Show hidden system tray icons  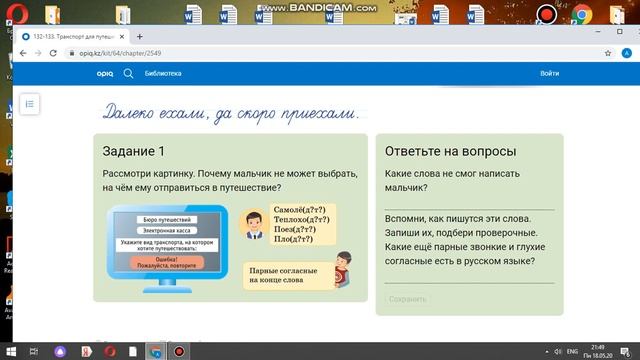(547, 351)
